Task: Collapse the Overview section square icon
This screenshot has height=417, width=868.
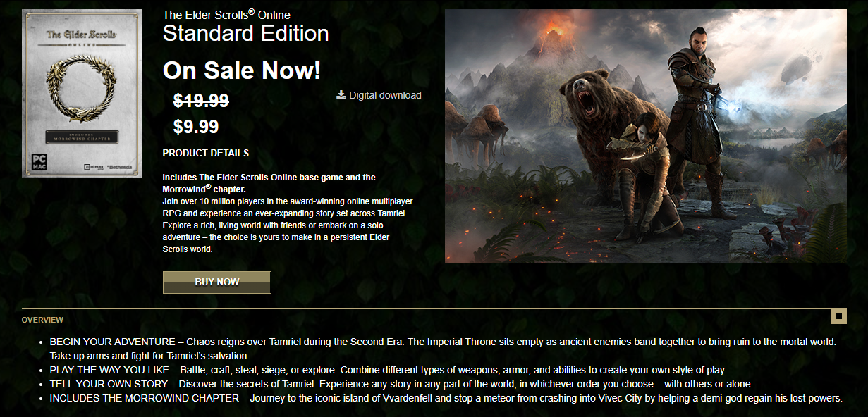Action: coord(839,316)
